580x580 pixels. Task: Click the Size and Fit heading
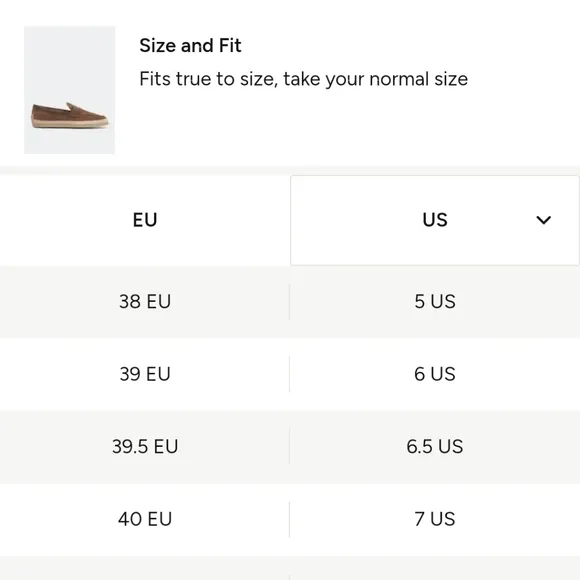point(190,45)
